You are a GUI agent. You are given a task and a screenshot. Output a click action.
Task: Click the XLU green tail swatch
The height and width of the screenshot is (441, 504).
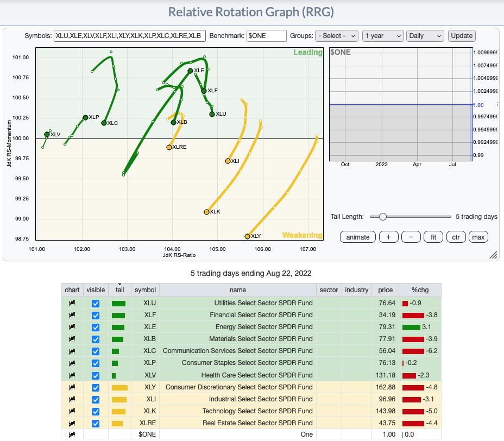118,304
